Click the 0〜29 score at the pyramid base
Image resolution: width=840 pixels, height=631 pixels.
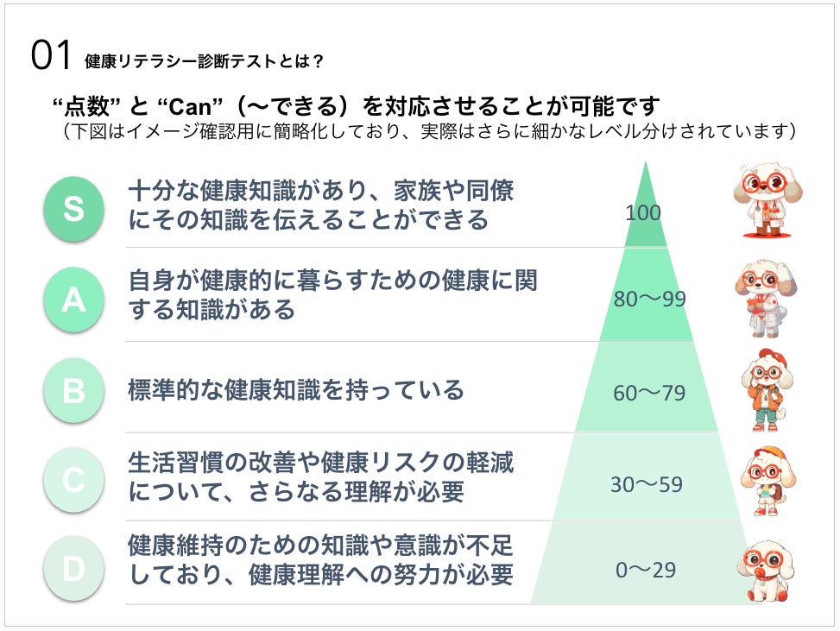pyautogui.click(x=645, y=570)
